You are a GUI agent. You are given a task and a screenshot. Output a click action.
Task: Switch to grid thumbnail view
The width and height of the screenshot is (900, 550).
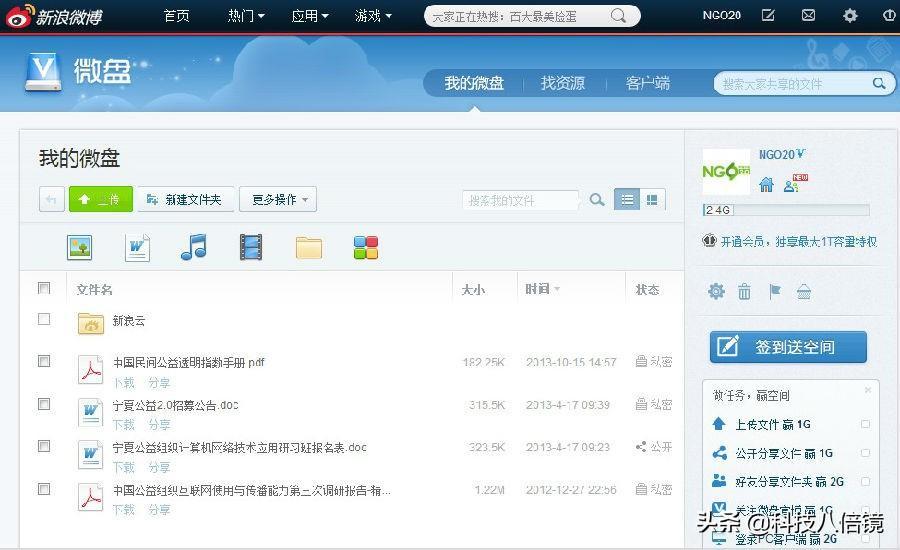point(652,199)
